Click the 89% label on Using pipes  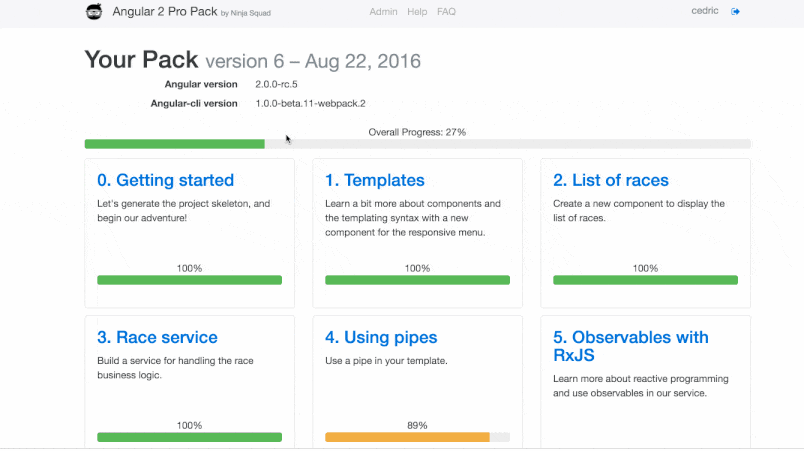[417, 425]
